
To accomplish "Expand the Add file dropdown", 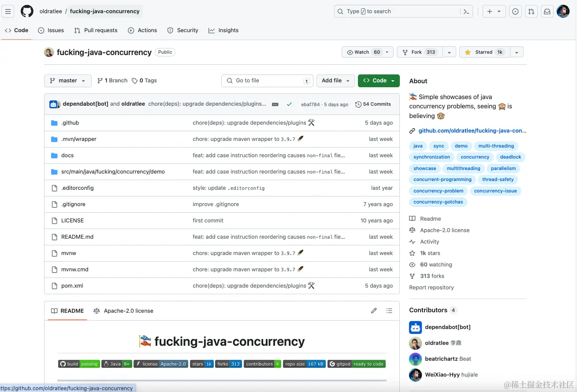I will (335, 81).
